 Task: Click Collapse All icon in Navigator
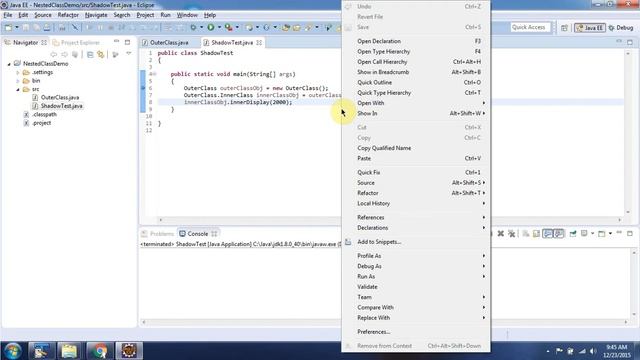90,54
